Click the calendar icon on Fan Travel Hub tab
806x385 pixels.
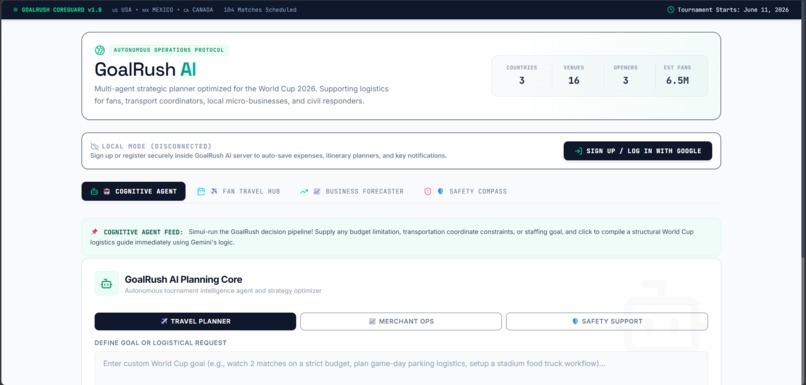201,191
